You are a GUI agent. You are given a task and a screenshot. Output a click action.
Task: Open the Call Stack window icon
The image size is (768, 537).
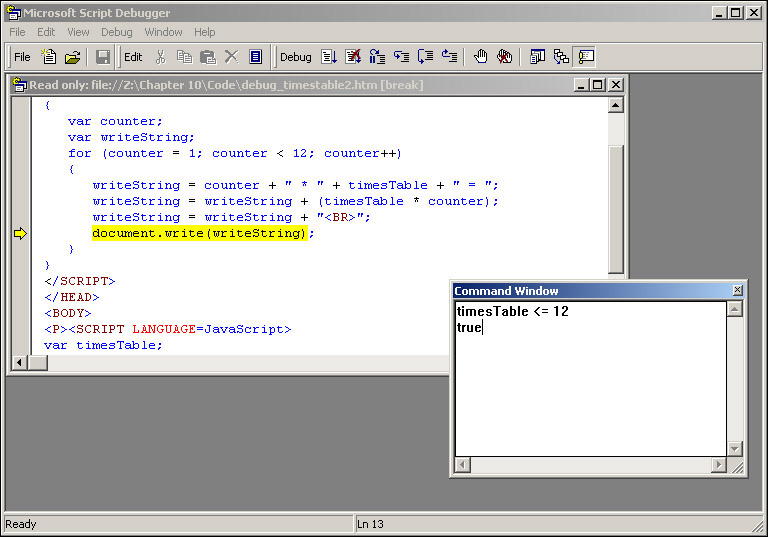[x=561, y=57]
